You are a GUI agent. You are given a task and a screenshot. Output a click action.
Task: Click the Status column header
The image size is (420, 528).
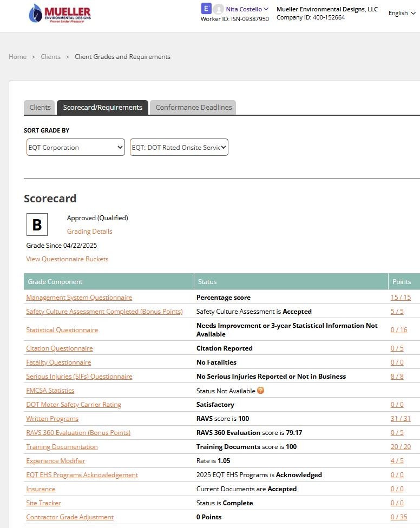tap(291, 281)
